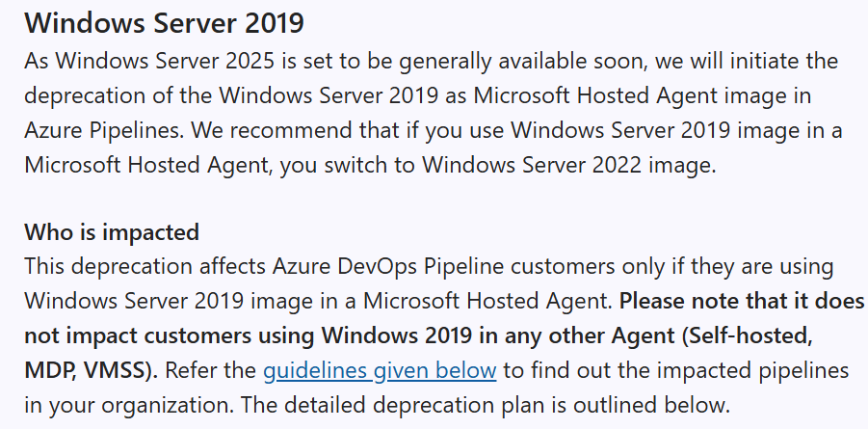Click the text 'Windows Server 2022'
This screenshot has height=429, width=868.
click(x=532, y=165)
